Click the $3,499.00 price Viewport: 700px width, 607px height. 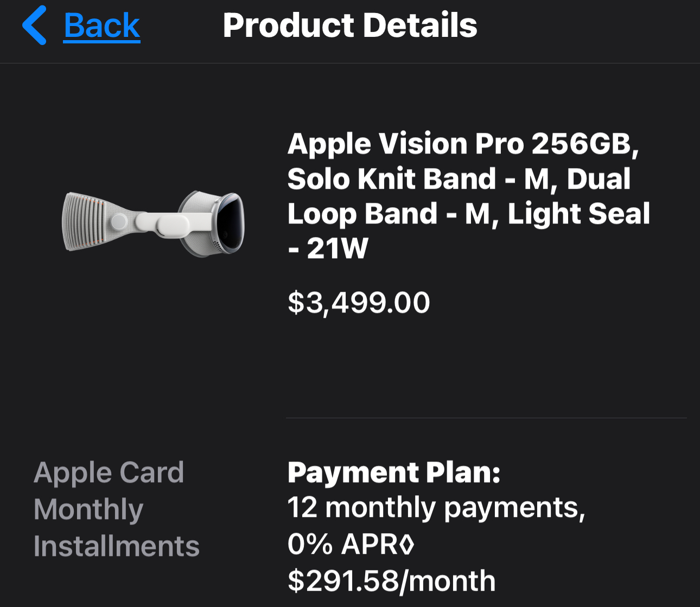[x=359, y=302]
